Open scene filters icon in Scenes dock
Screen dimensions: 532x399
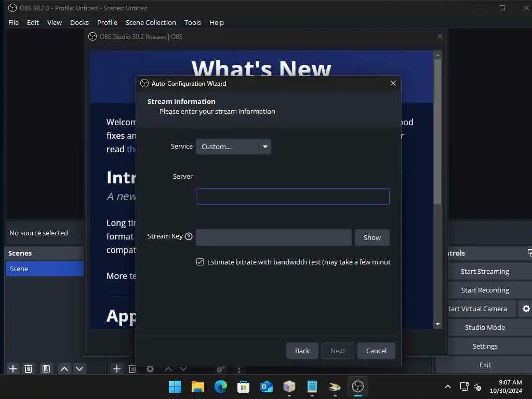pos(46,368)
